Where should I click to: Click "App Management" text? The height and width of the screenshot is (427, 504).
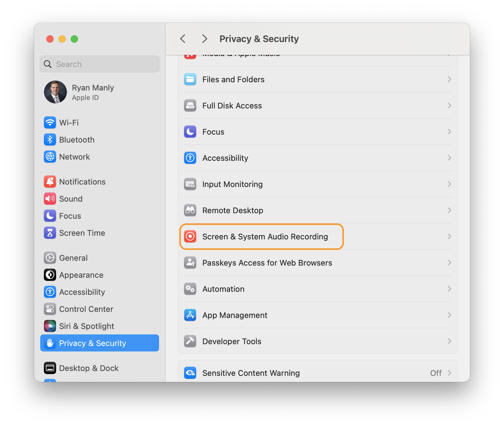235,315
